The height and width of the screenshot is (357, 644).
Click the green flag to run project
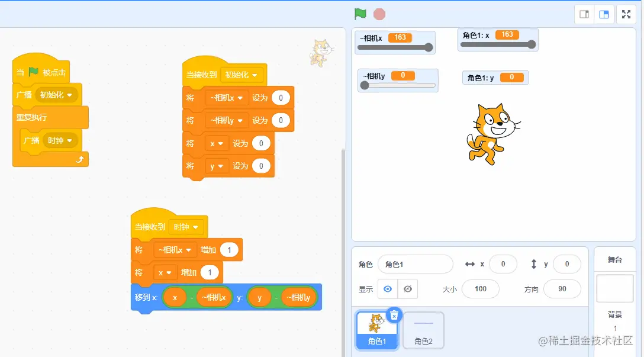coord(360,14)
